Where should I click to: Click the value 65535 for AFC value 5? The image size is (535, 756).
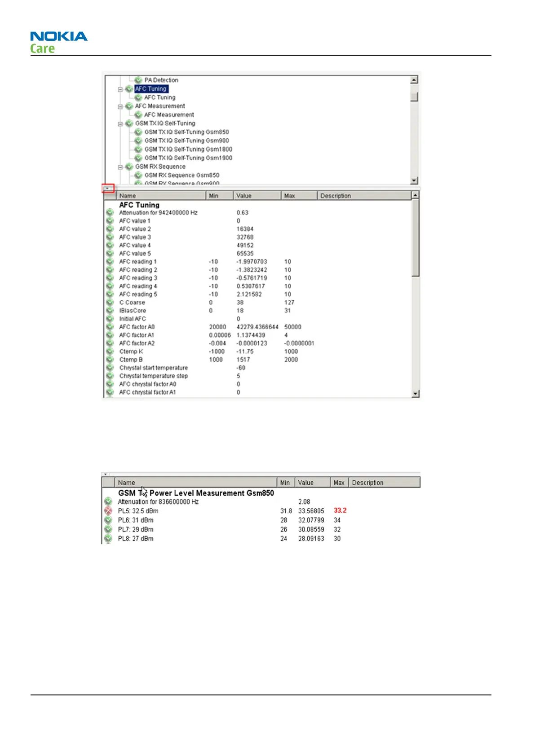point(245,254)
